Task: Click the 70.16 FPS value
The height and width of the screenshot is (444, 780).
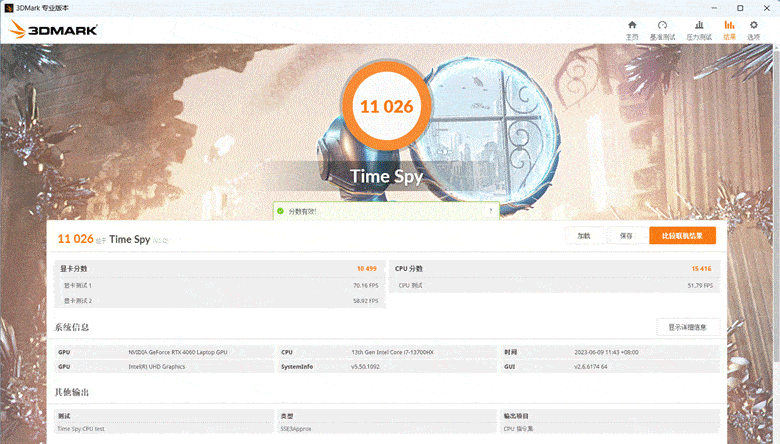Action: pos(366,286)
